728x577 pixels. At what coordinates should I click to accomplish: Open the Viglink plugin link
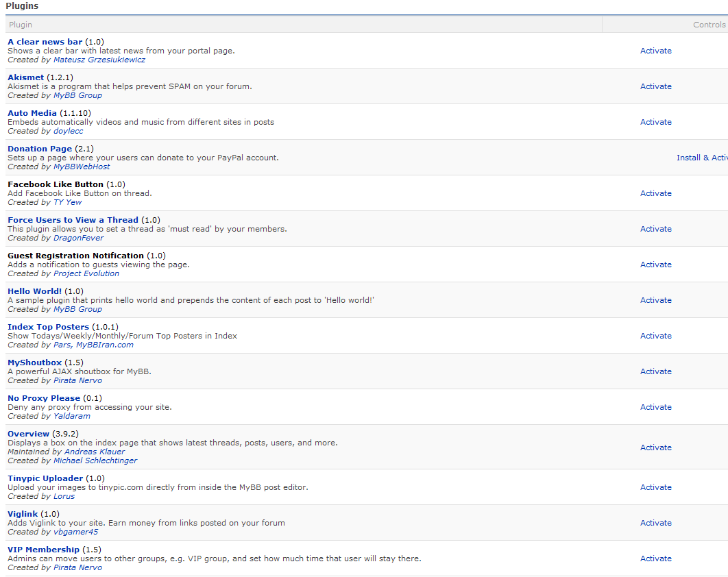[x=23, y=515]
